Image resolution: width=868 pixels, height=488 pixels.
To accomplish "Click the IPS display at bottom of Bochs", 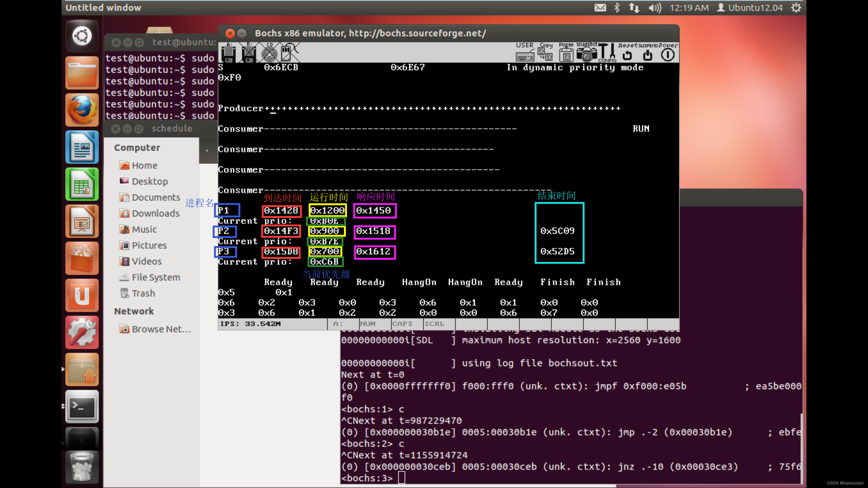I will (251, 323).
